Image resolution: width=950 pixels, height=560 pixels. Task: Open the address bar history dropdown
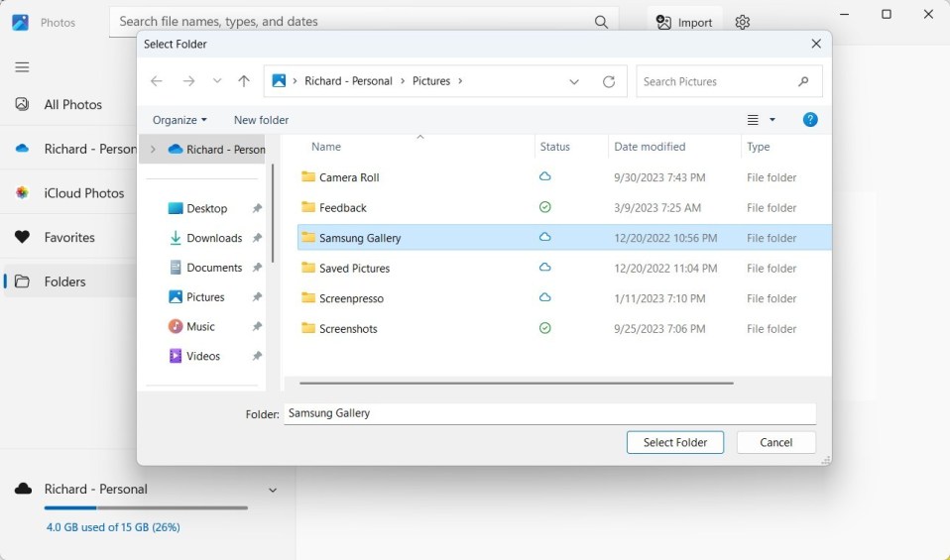[x=574, y=81]
